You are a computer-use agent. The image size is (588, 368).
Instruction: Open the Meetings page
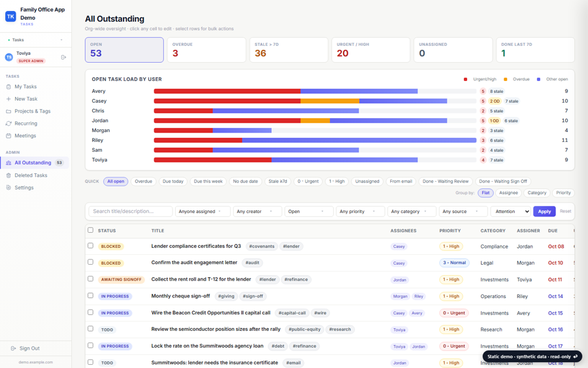[25, 136]
